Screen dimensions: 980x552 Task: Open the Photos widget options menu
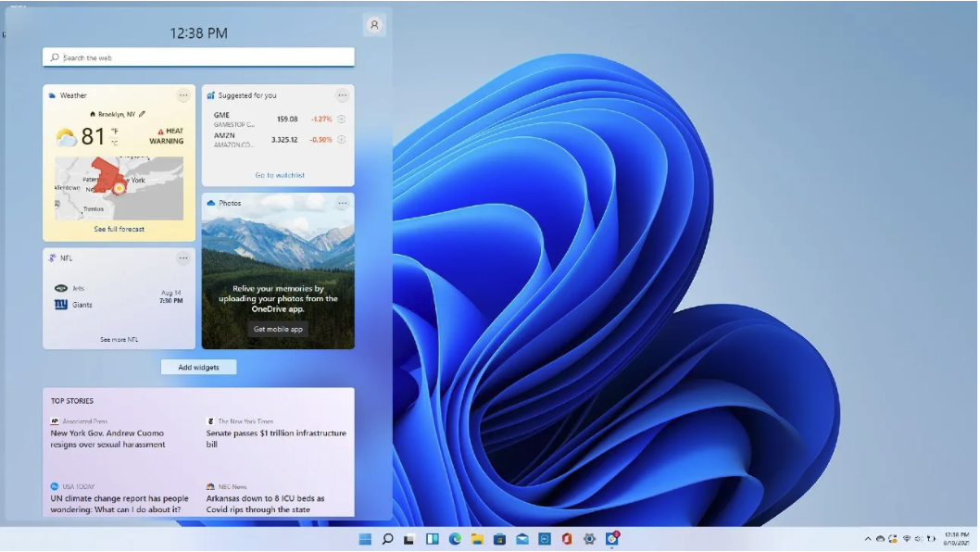click(342, 203)
